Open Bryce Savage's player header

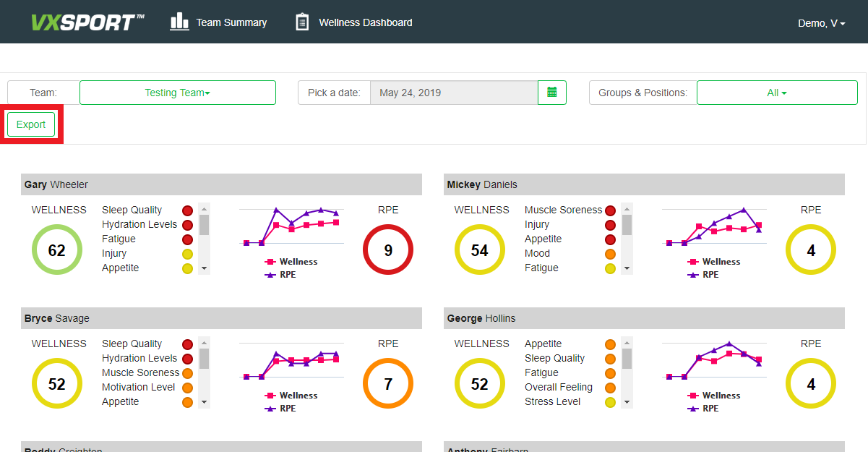coord(221,318)
